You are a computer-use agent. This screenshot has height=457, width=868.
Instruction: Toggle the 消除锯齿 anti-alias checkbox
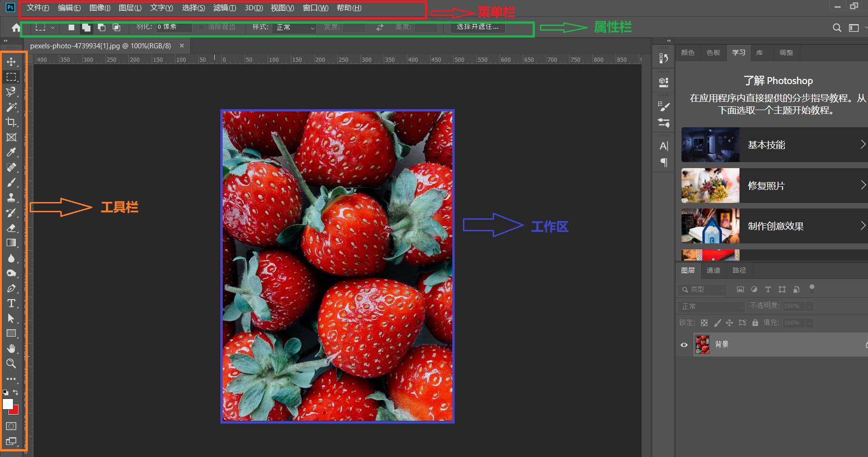tap(201, 27)
